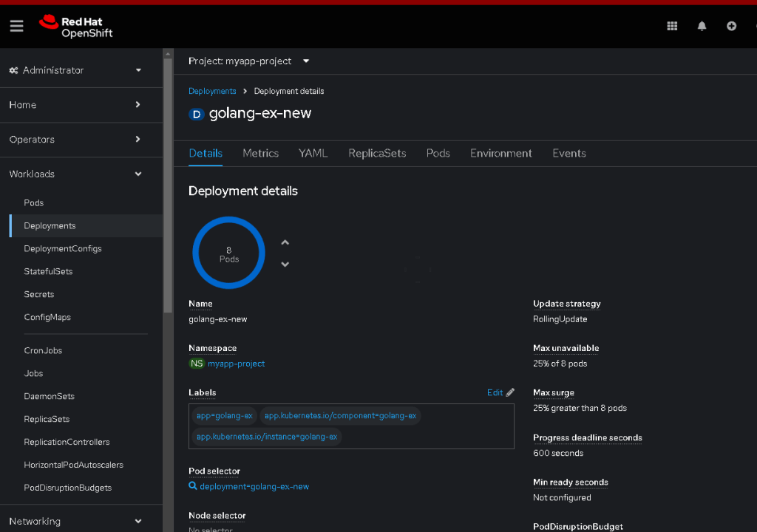
Task: Click the app.kubernetes.io/component=golang-ex label
Action: tap(340, 416)
